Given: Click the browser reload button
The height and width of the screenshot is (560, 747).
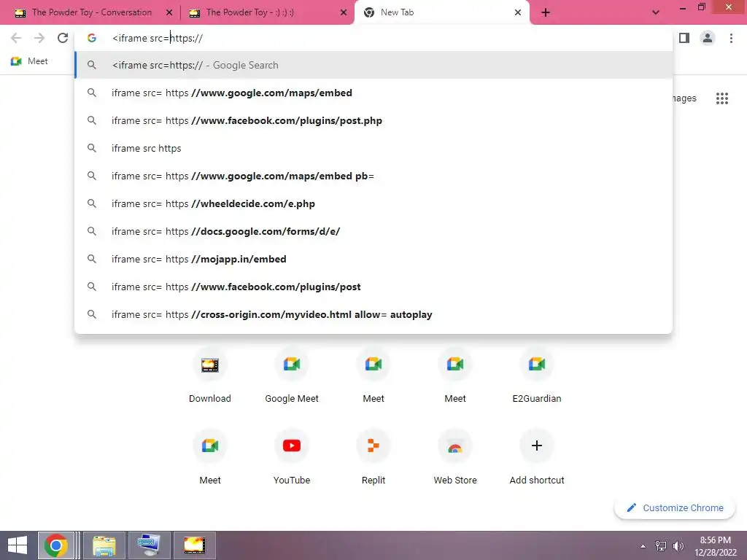Looking at the screenshot, I should coord(63,38).
